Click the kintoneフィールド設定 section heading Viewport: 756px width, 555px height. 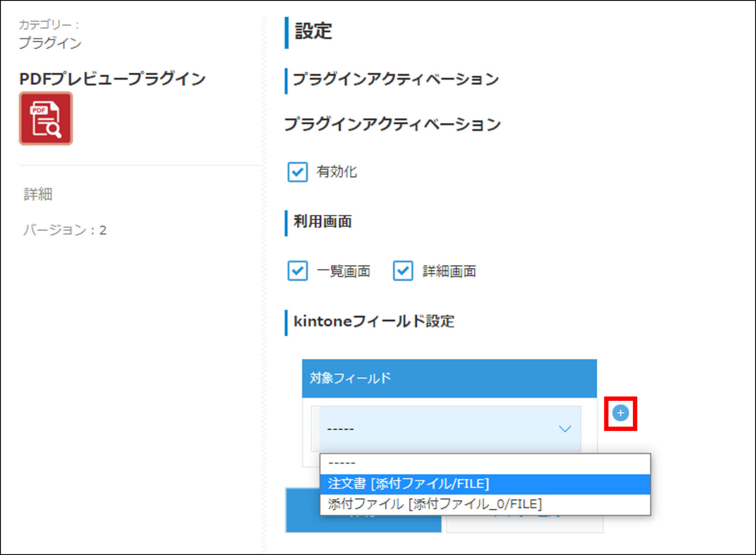(x=374, y=321)
